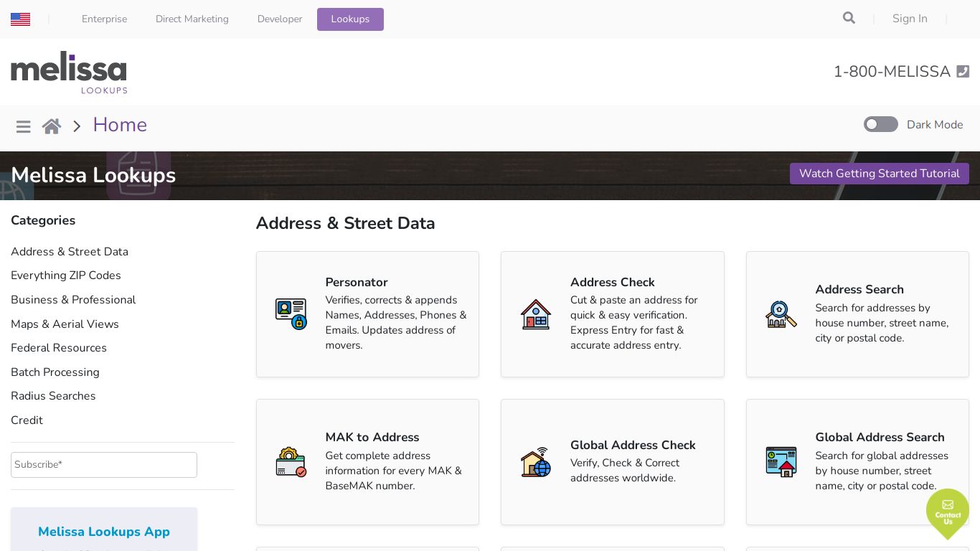Open the MAK to Address lookup title
980x551 pixels.
pos(372,438)
